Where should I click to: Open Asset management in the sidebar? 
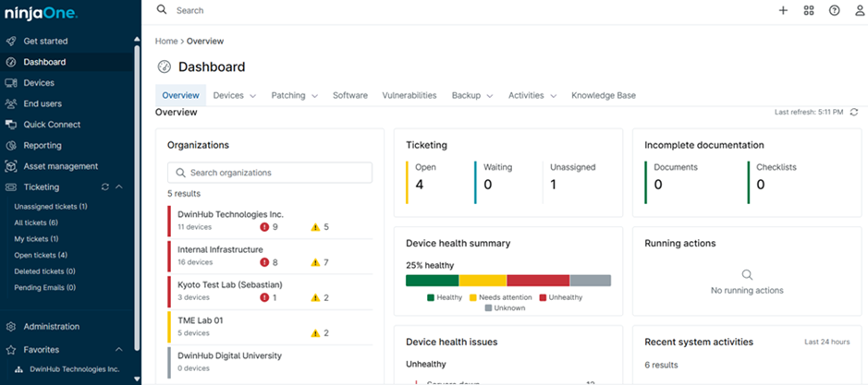pos(60,166)
